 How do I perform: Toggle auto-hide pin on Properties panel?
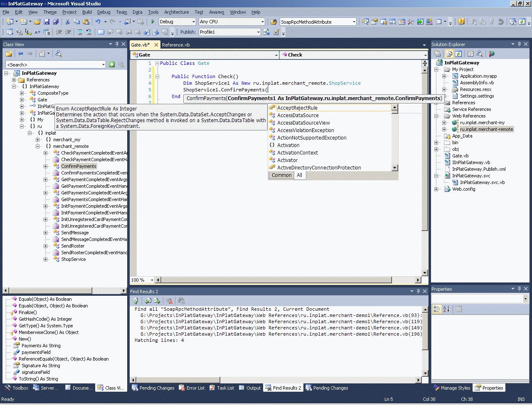point(520,289)
